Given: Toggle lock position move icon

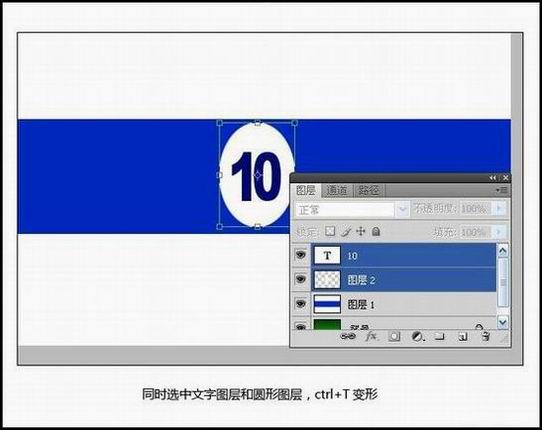Looking at the screenshot, I should pos(361,231).
